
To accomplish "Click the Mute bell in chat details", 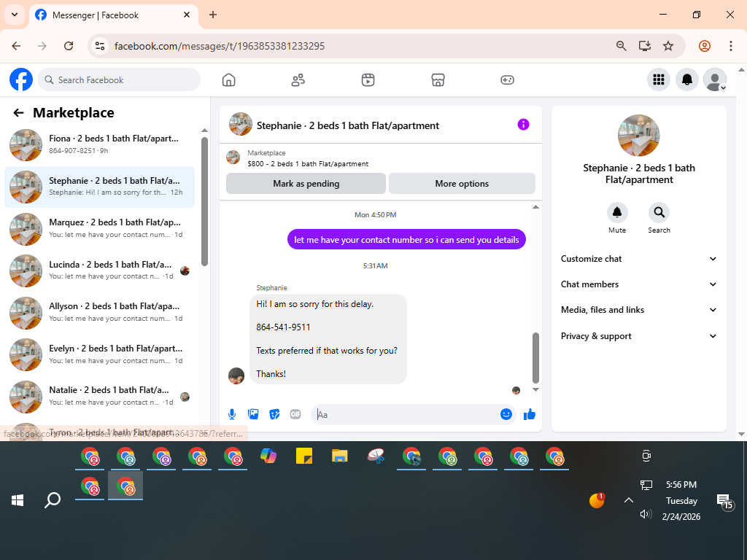I will pos(617,212).
